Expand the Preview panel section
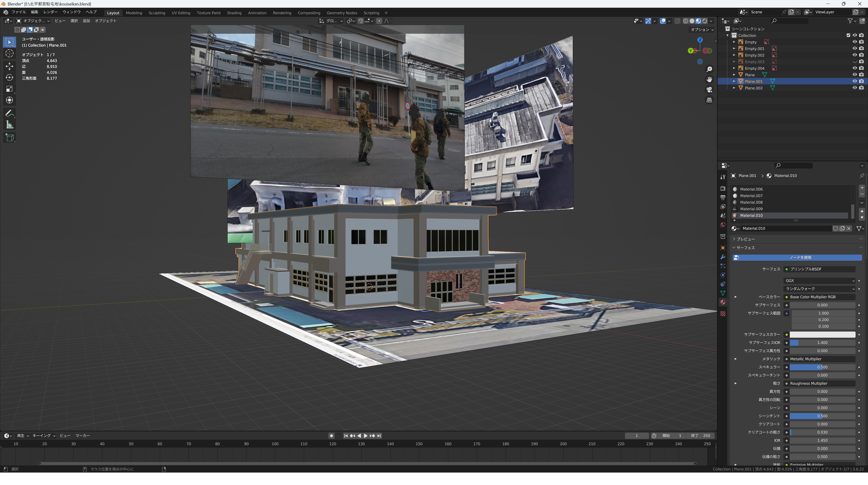Viewport: 868px width, 485px height. 745,239
